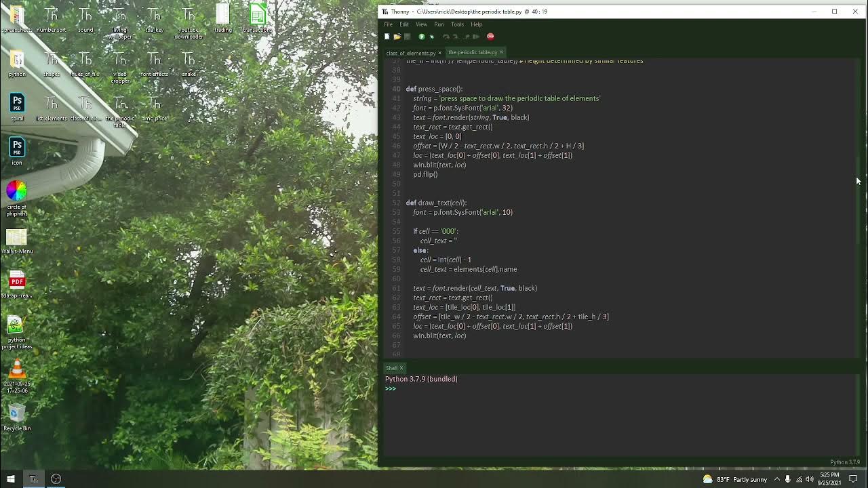Select the python project ideas desktop icon

point(17,332)
